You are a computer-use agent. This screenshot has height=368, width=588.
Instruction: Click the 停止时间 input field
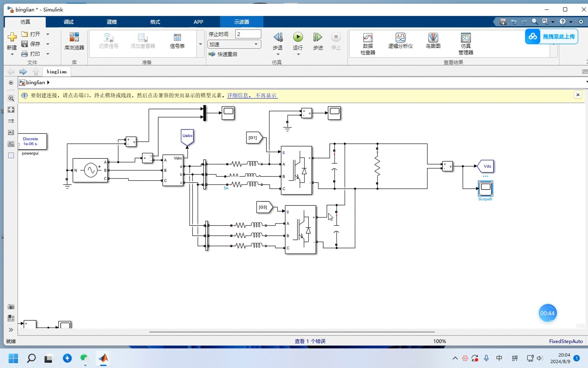click(248, 34)
